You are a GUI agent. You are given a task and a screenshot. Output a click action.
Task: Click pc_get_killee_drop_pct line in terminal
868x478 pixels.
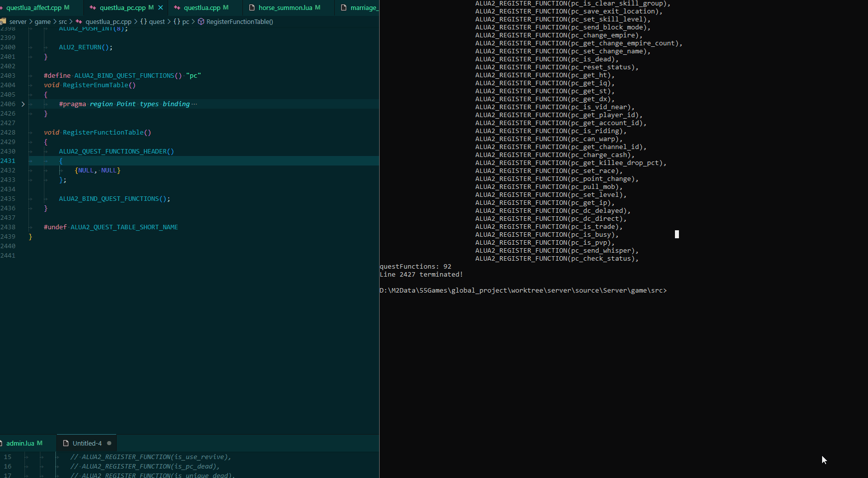coord(571,163)
